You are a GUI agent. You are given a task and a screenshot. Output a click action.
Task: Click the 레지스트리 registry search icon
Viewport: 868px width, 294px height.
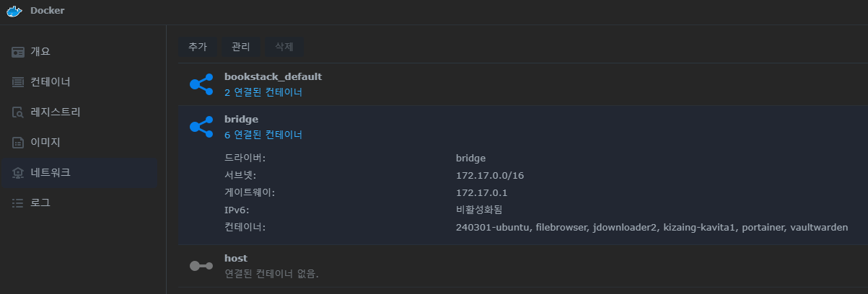click(x=18, y=112)
